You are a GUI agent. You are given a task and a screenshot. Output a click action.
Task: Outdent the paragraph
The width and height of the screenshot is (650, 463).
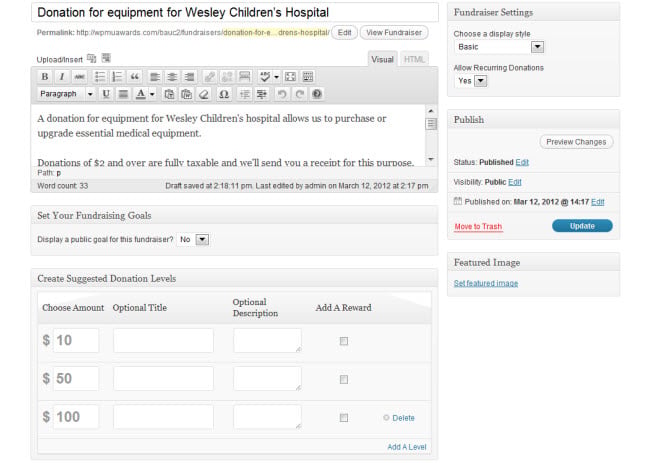point(244,94)
